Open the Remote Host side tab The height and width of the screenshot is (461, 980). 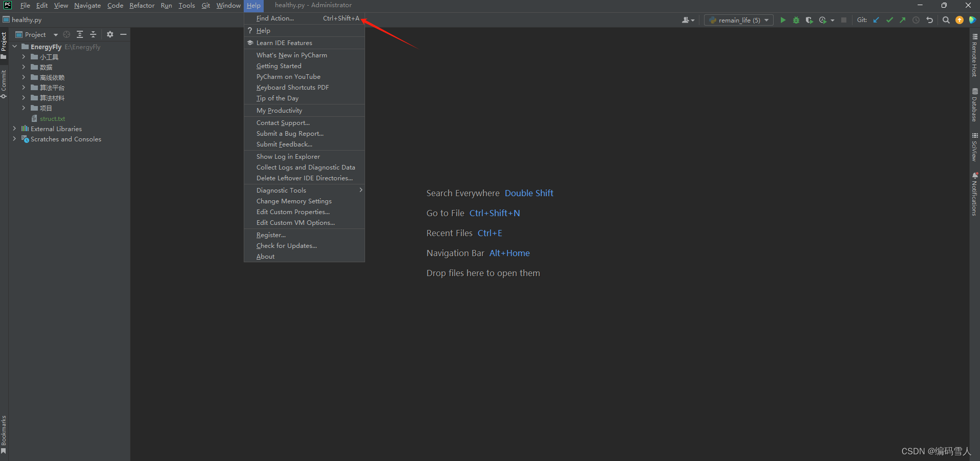[x=974, y=55]
